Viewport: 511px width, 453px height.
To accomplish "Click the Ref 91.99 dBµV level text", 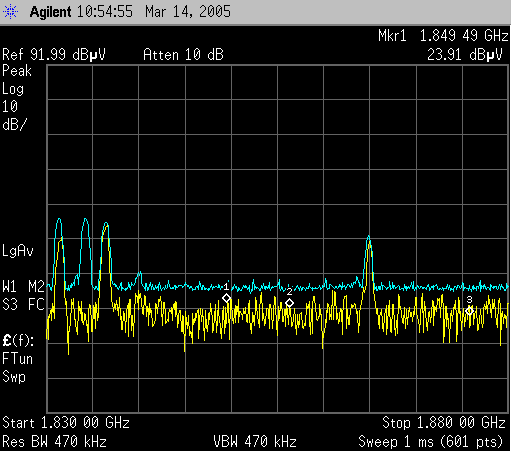I will pos(54,54).
